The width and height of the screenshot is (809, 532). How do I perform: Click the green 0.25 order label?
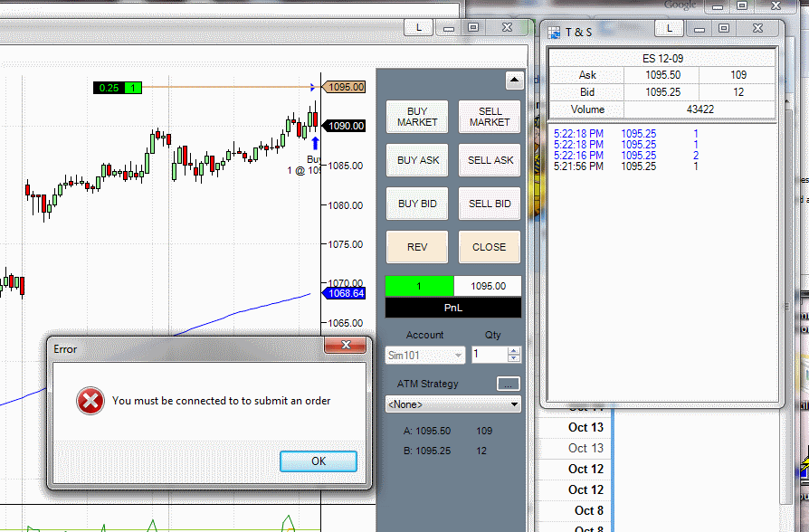pyautogui.click(x=117, y=88)
